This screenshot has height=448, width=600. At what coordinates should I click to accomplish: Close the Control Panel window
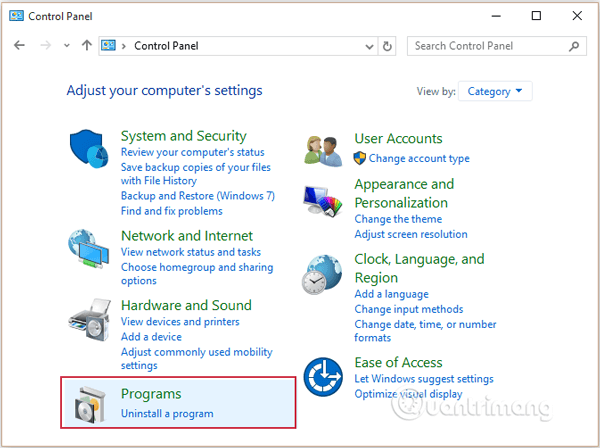[577, 16]
